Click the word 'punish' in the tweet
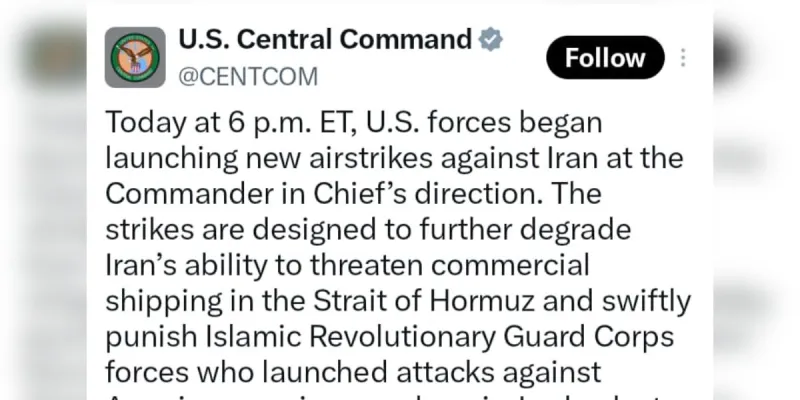This screenshot has height=400, width=800. [151, 337]
